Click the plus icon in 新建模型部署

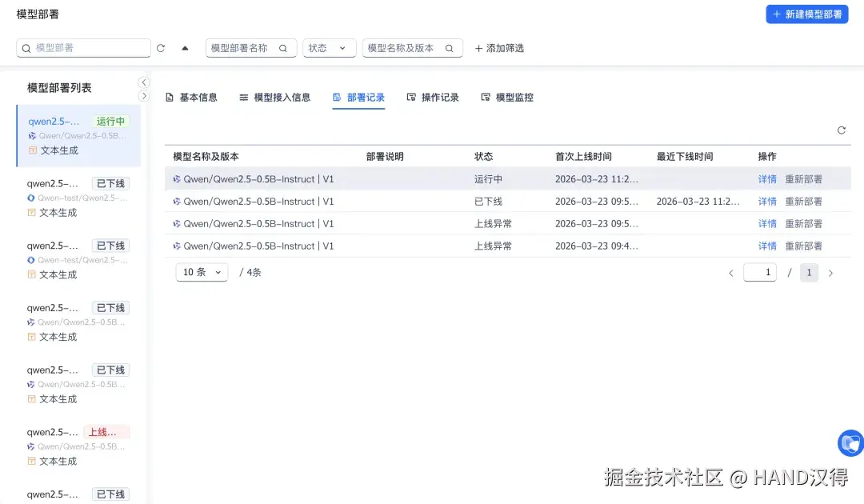(x=777, y=14)
